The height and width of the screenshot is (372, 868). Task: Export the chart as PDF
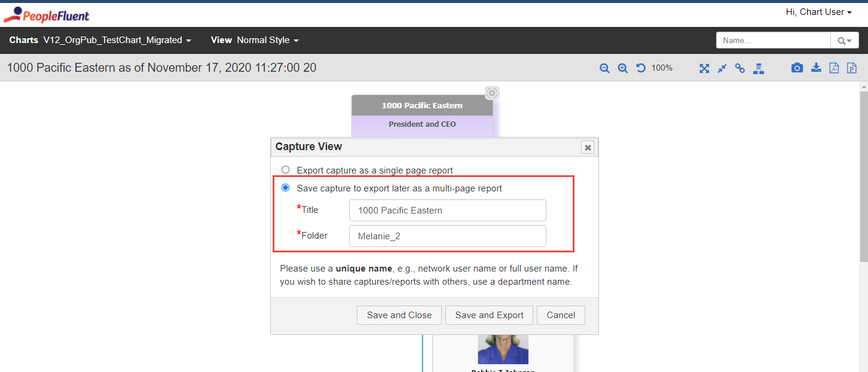pyautogui.click(x=834, y=68)
